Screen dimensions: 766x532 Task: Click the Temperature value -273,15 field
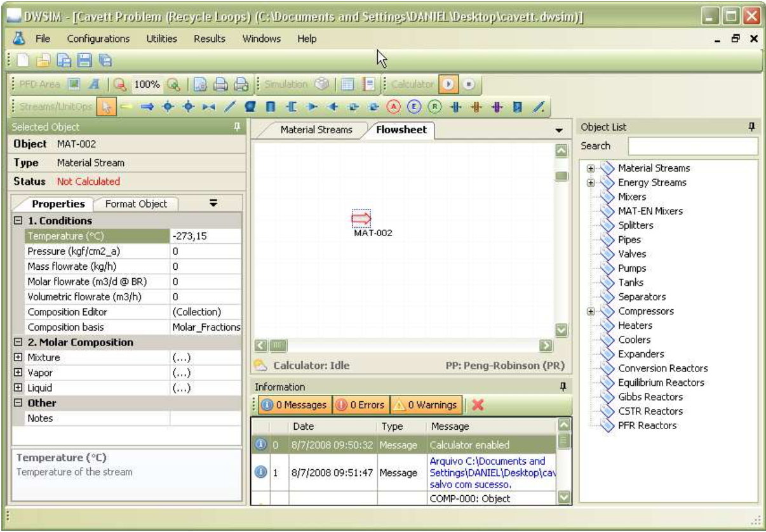coord(206,236)
